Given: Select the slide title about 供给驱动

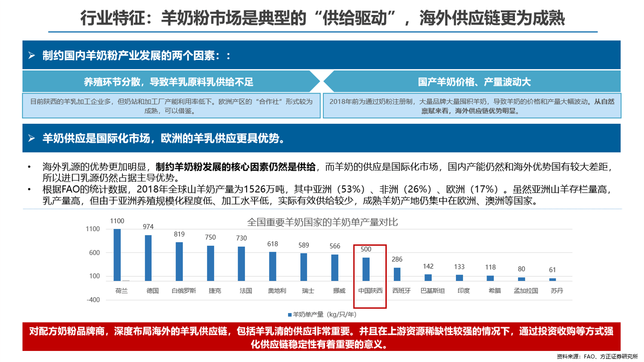Looking at the screenshot, I should click(322, 18).
